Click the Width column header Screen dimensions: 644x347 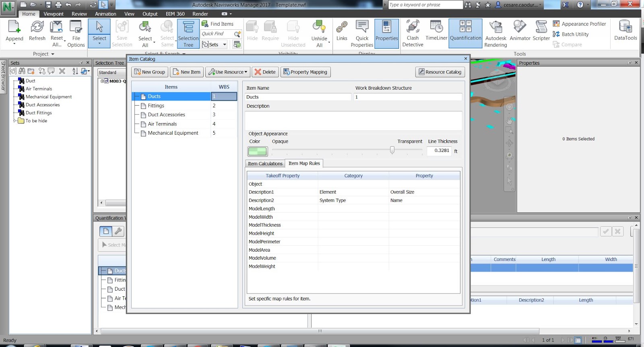pyautogui.click(x=611, y=259)
